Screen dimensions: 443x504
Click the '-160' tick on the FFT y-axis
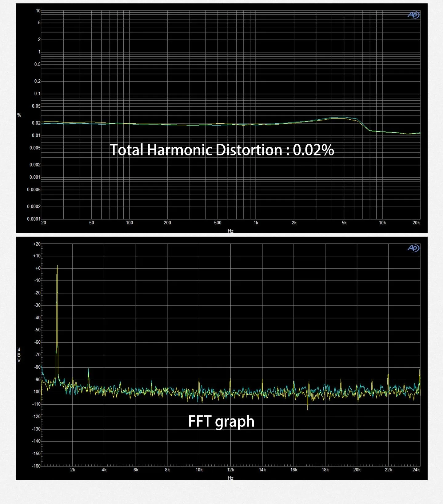point(36,466)
